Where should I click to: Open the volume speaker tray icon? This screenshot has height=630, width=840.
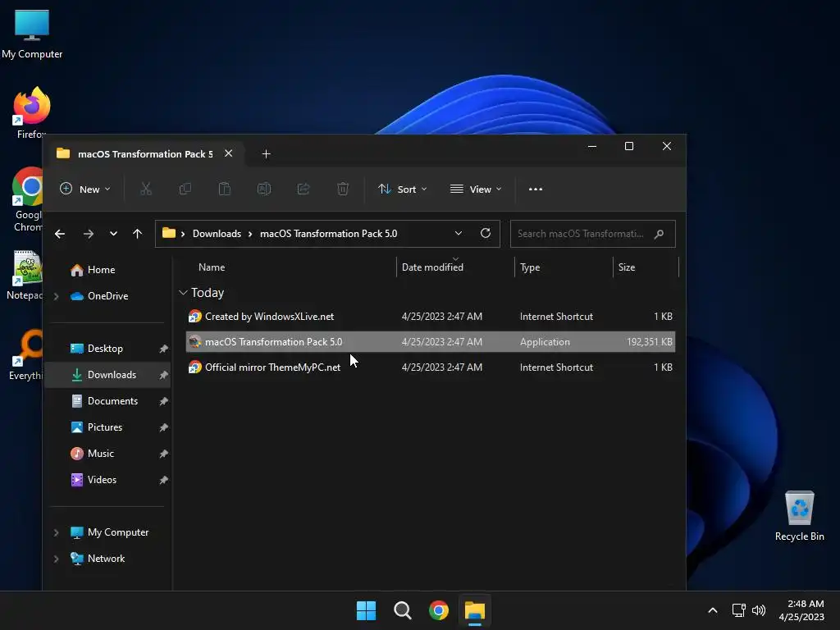coord(759,610)
